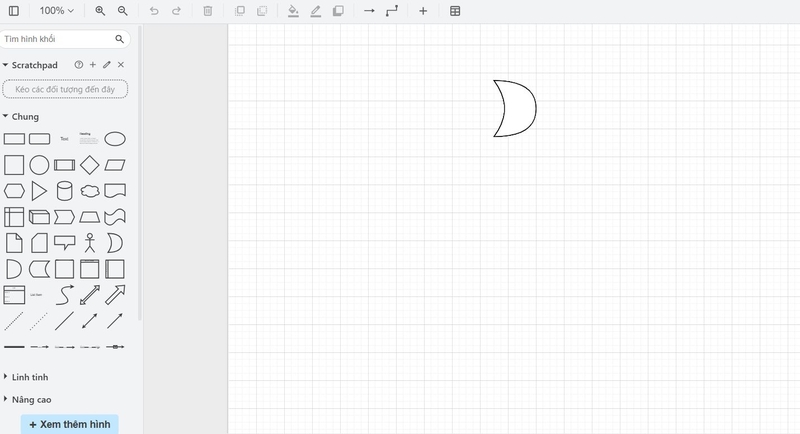Add item to Scratchpad with plus
The width and height of the screenshot is (800, 434).
pyautogui.click(x=93, y=65)
